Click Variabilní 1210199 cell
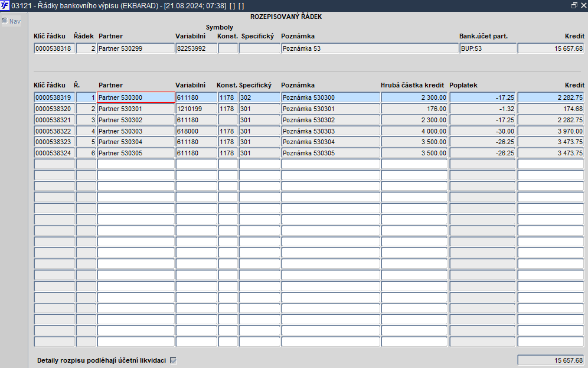Image resolution: width=588 pixels, height=368 pixels. [x=196, y=109]
